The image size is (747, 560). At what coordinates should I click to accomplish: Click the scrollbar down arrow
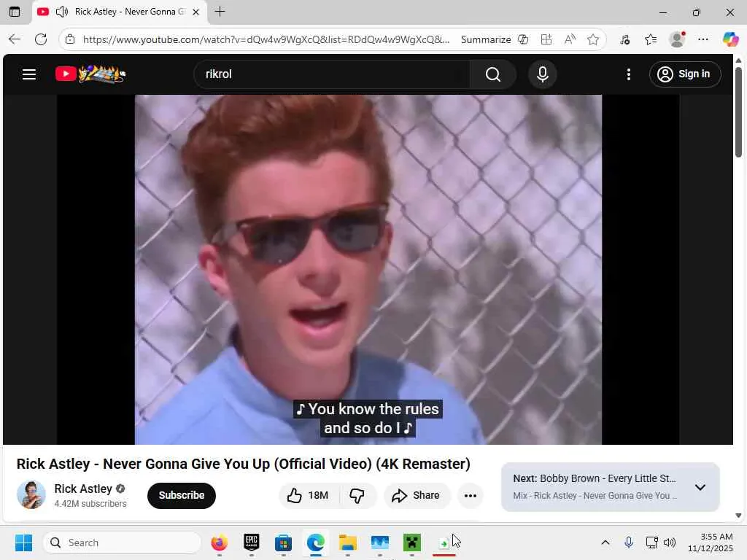pos(738,516)
